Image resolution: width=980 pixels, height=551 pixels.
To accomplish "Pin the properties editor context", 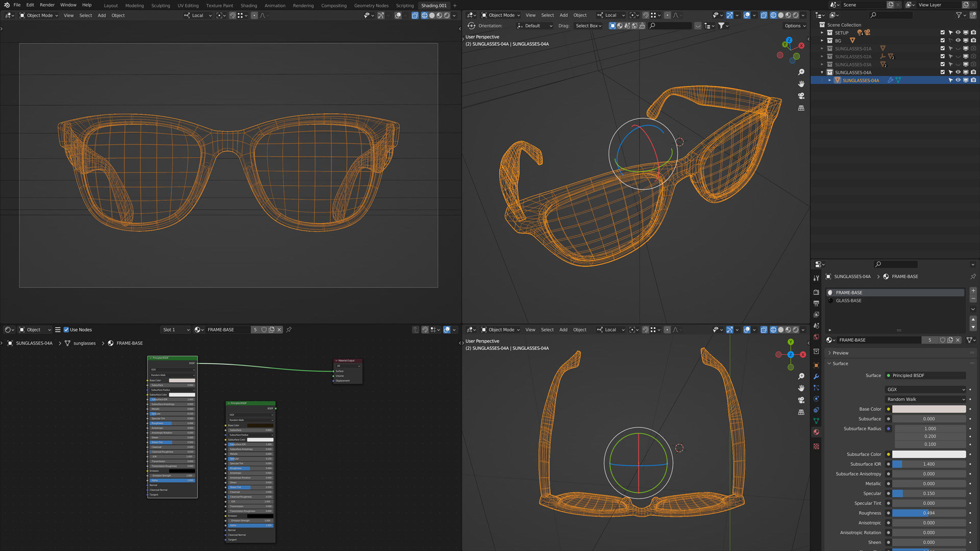I will point(973,277).
